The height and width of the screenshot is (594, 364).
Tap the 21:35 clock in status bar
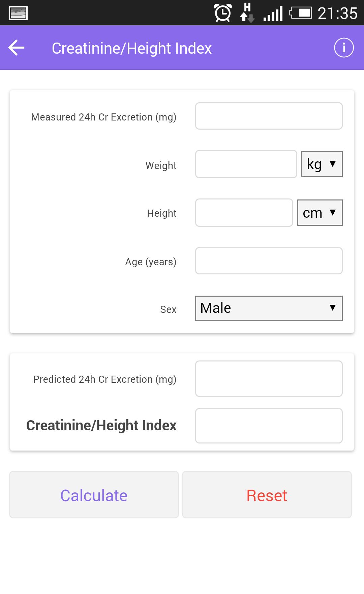point(337,13)
